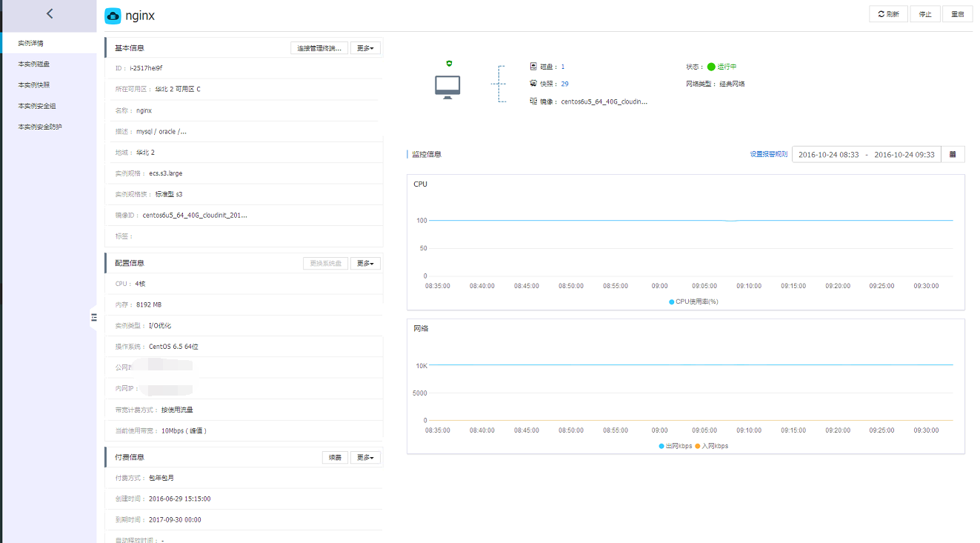The width and height of the screenshot is (980, 543).
Task: Click the payment method 包年包月
Action: pyautogui.click(x=161, y=478)
